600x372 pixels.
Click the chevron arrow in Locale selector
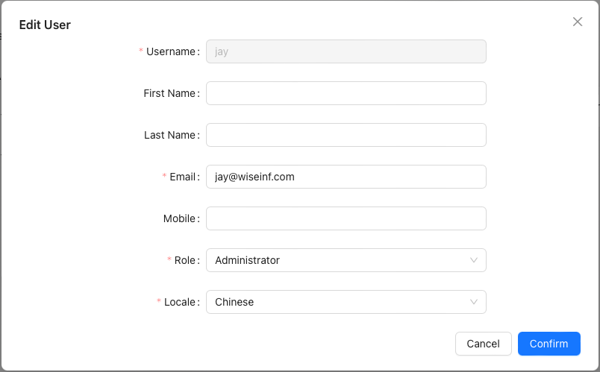click(473, 302)
